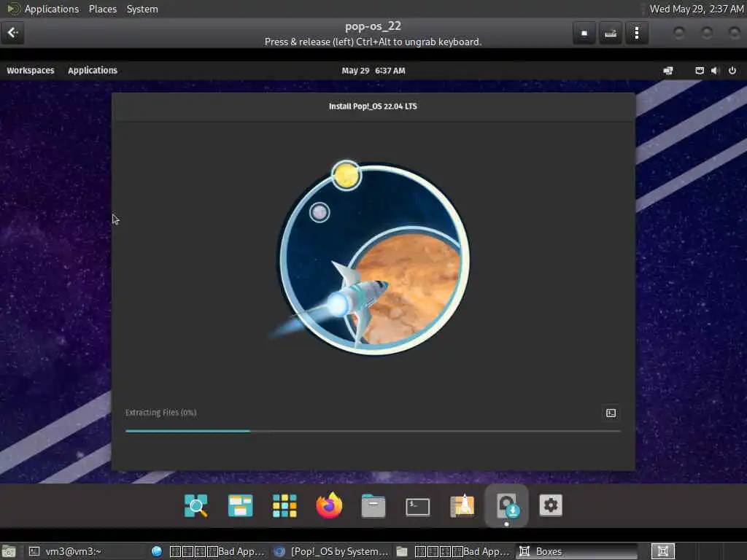This screenshot has width=747, height=560.
Task: Click pop-os_22 window title
Action: coord(373,26)
